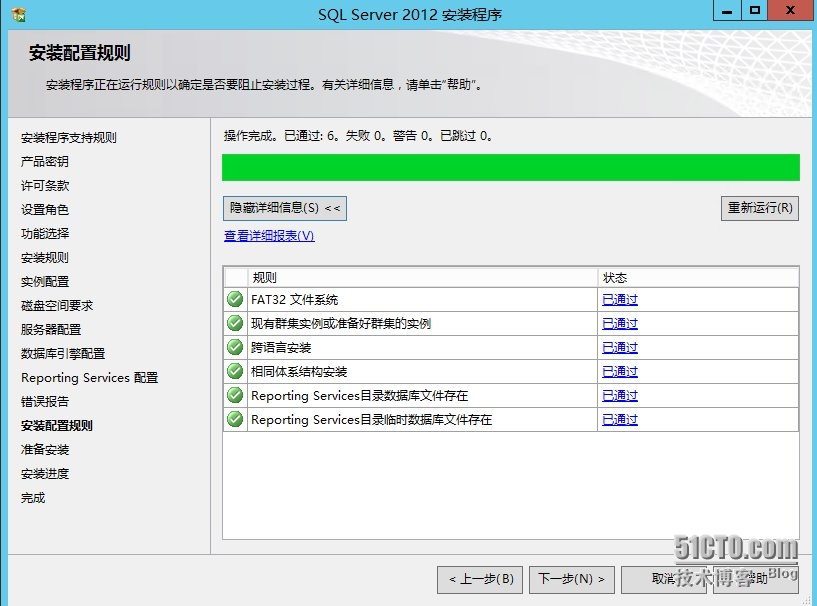Select 安装进度 step in sidebar
Screen dimensions: 817x606
[45, 473]
